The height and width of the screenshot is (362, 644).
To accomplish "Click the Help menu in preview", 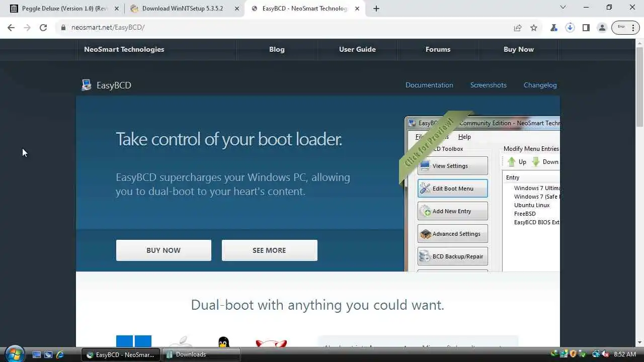I will (x=464, y=137).
